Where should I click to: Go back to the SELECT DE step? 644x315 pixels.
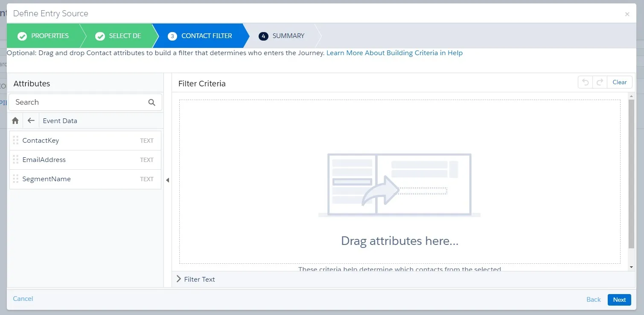[124, 36]
